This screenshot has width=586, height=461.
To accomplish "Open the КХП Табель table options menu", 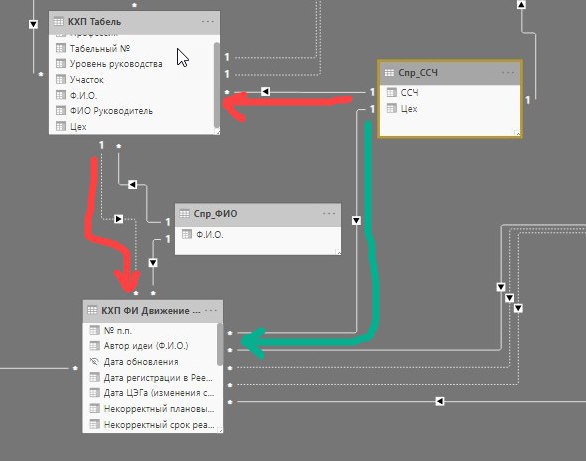I will point(208,22).
